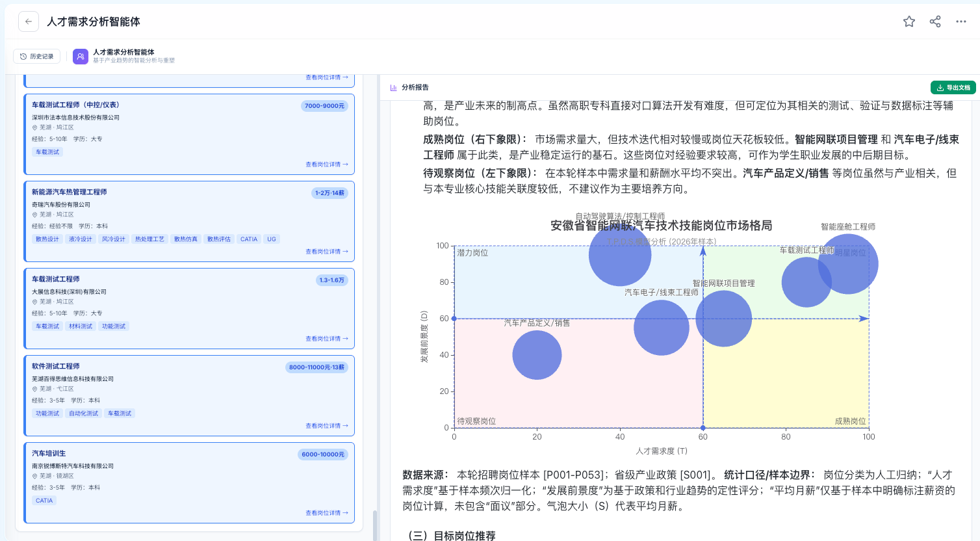Image resolution: width=980 pixels, height=541 pixels.
Task: Click the 6000-10000元 salary badge
Action: coord(323,455)
